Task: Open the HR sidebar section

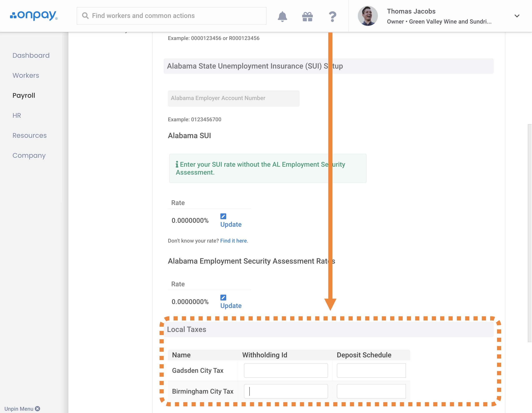Action: click(17, 115)
